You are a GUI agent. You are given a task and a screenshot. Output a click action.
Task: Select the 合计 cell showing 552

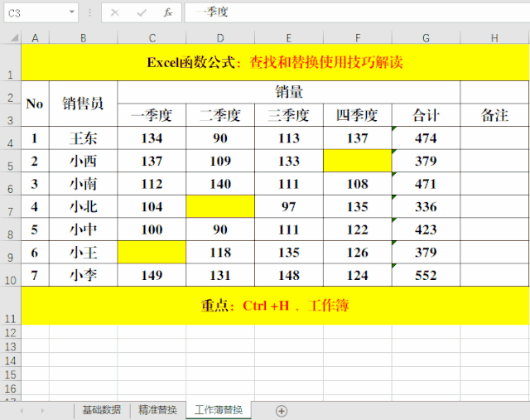(426, 276)
